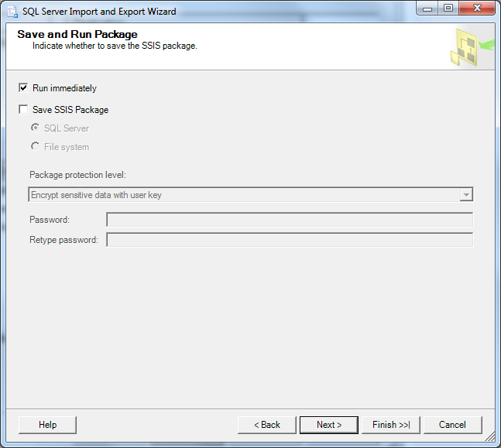The image size is (501, 448).
Task: Click the Finish button
Action: (391, 425)
